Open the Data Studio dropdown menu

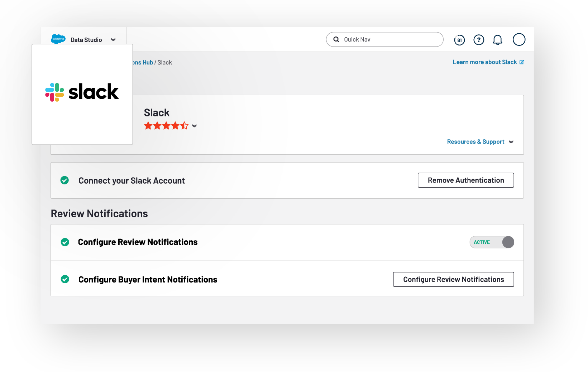pos(113,40)
